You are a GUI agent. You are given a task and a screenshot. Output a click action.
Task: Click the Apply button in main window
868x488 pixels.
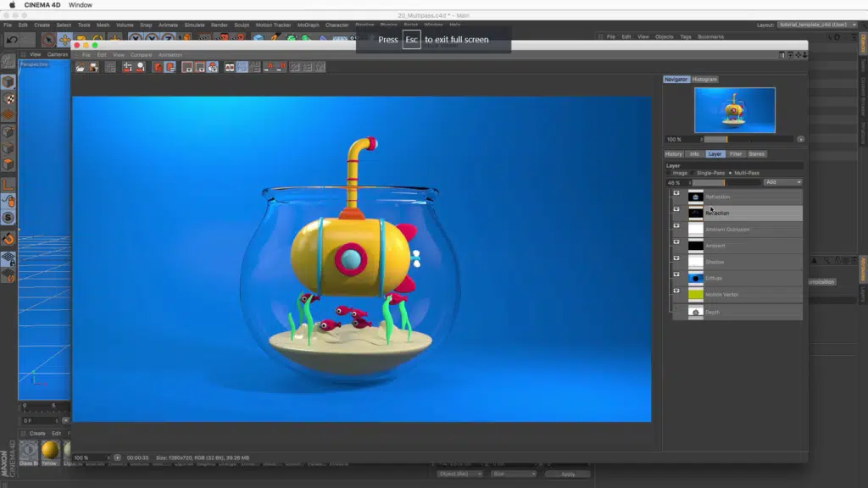567,474
